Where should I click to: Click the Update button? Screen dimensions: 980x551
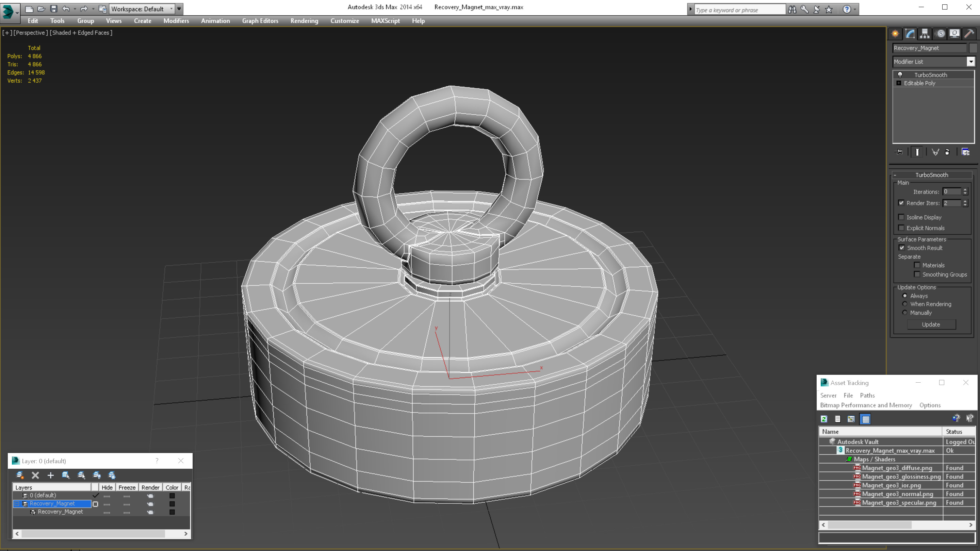coord(931,324)
